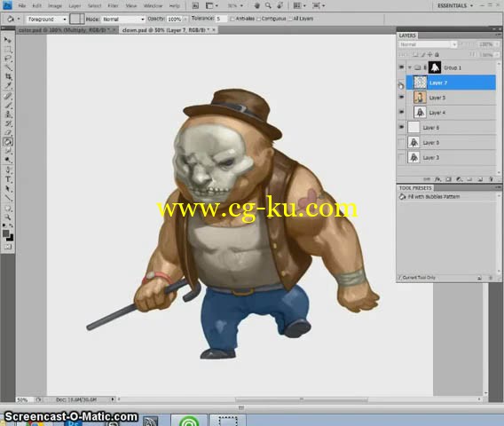
Task: Open the Filter menu
Action: (x=113, y=6)
